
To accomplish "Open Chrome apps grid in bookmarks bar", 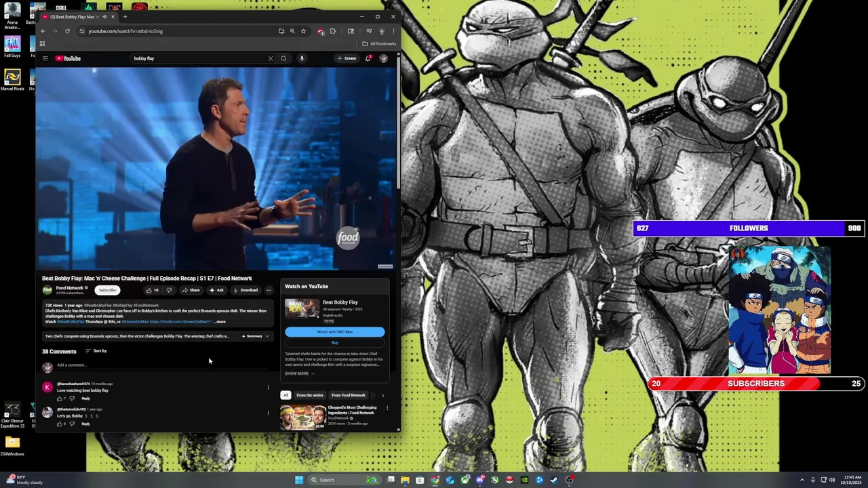I will tap(42, 44).
